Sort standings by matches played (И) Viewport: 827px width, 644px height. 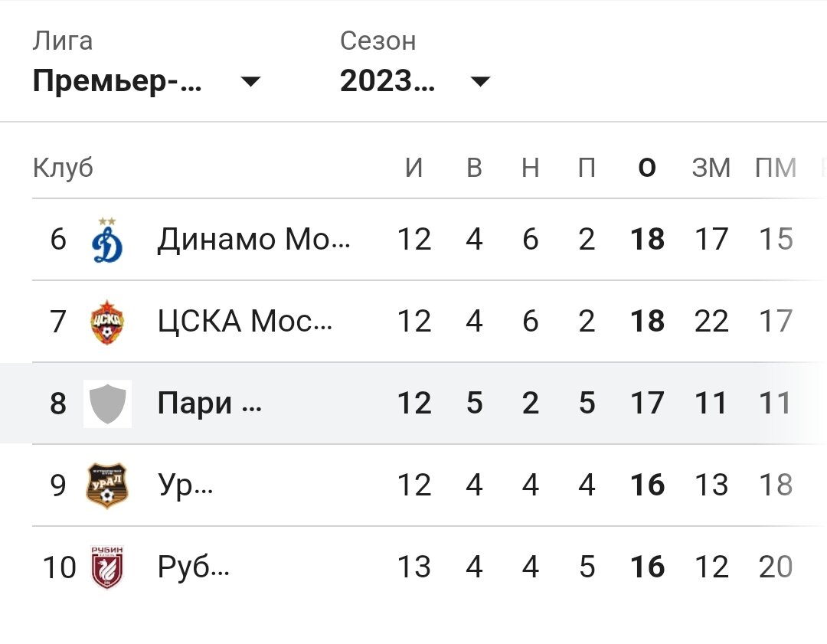coord(415,167)
